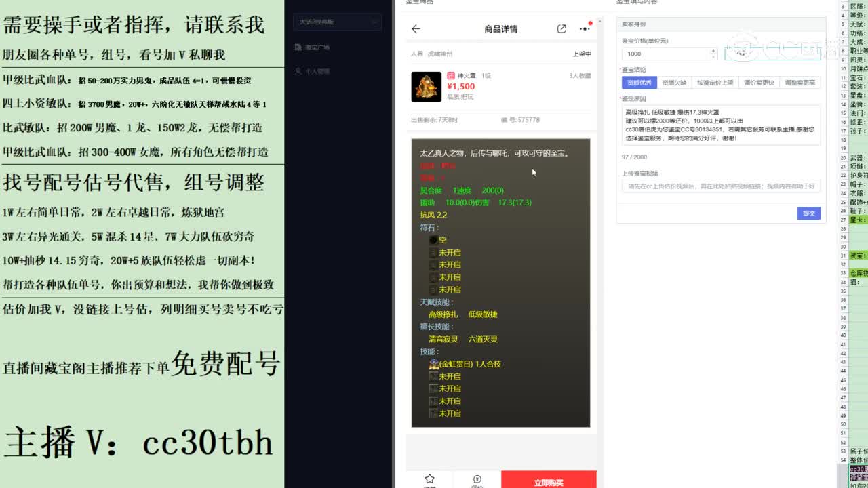Viewport: 868px width, 488px height.
Task: Click the blue 提交 submit button
Action: (x=809, y=213)
